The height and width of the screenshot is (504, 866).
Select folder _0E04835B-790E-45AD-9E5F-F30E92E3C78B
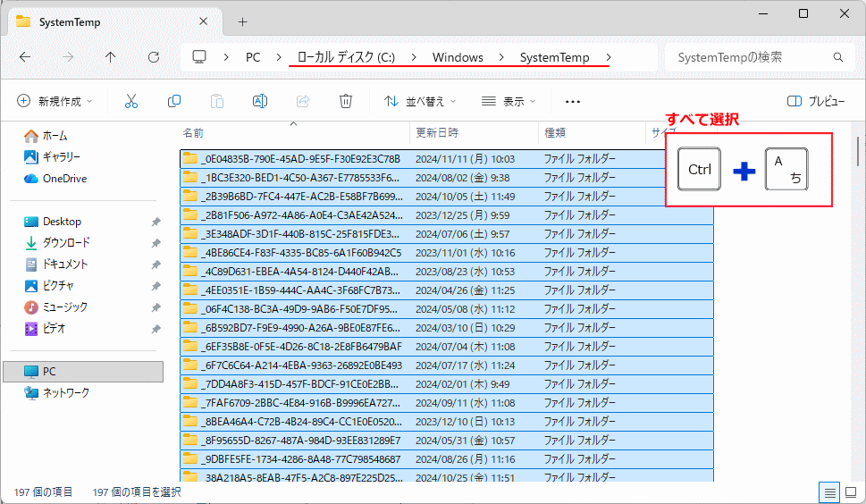[447, 159]
